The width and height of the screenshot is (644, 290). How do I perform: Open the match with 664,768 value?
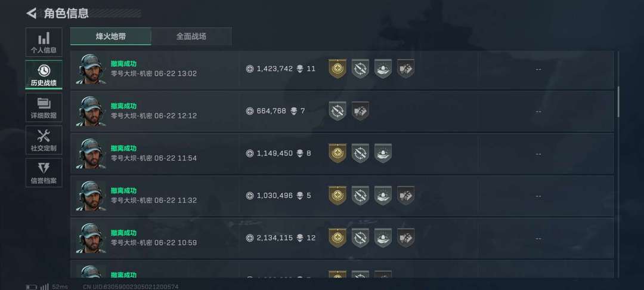342,112
